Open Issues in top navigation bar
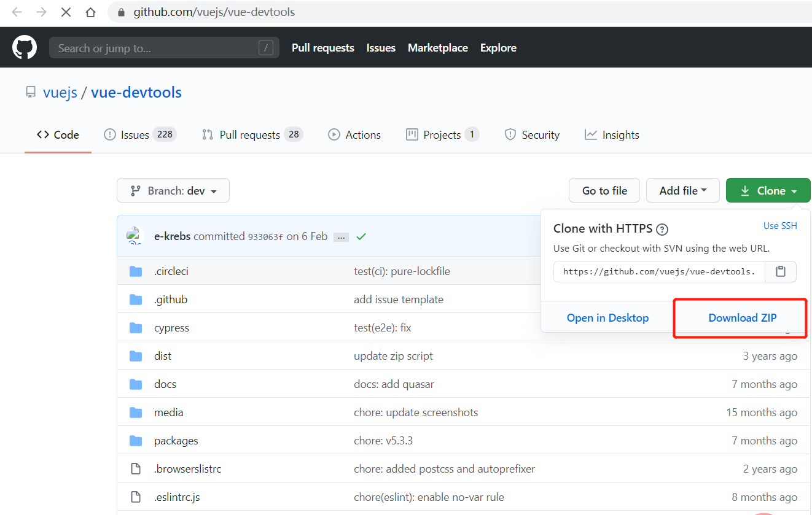Screen dimensions: 812x515 tap(381, 48)
